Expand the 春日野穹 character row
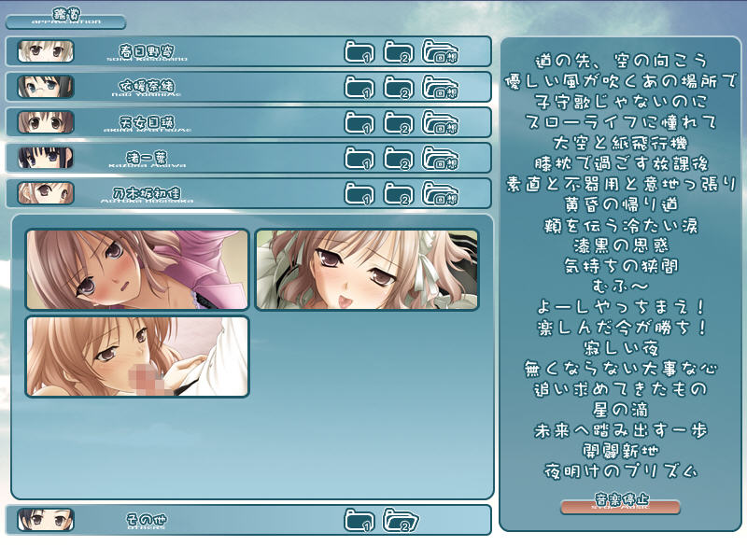The image size is (747, 560). 140,51
